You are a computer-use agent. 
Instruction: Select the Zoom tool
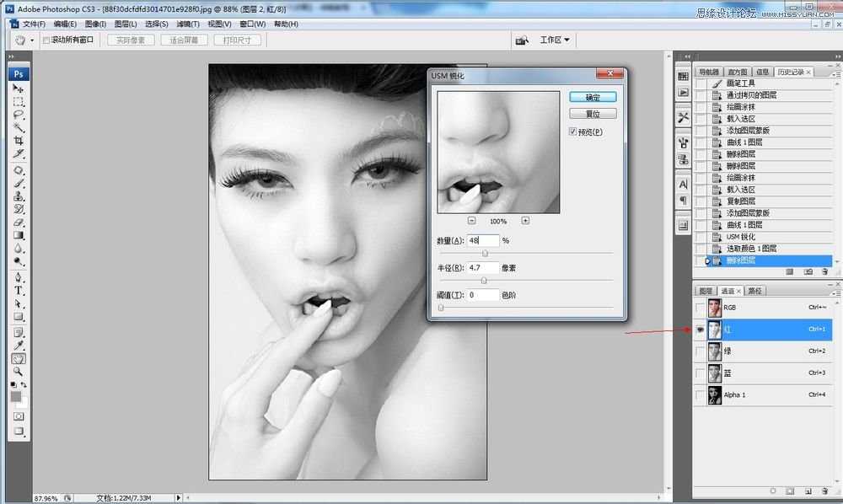[x=19, y=372]
